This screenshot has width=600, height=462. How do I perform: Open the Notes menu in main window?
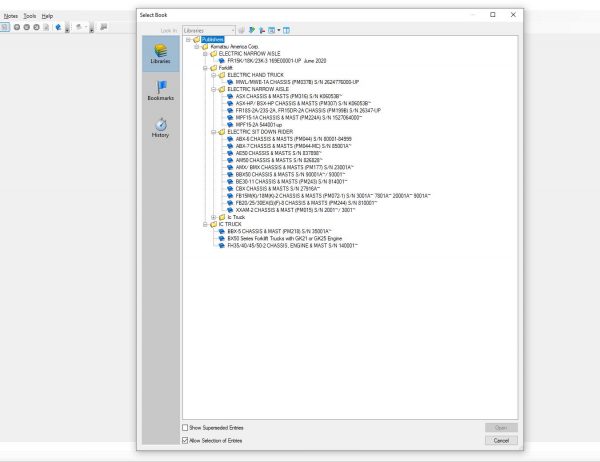point(11,16)
